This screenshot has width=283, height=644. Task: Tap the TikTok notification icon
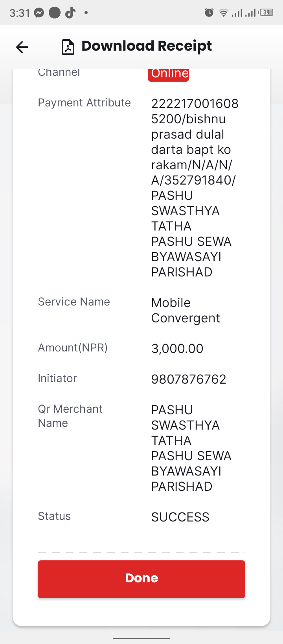pos(70,13)
